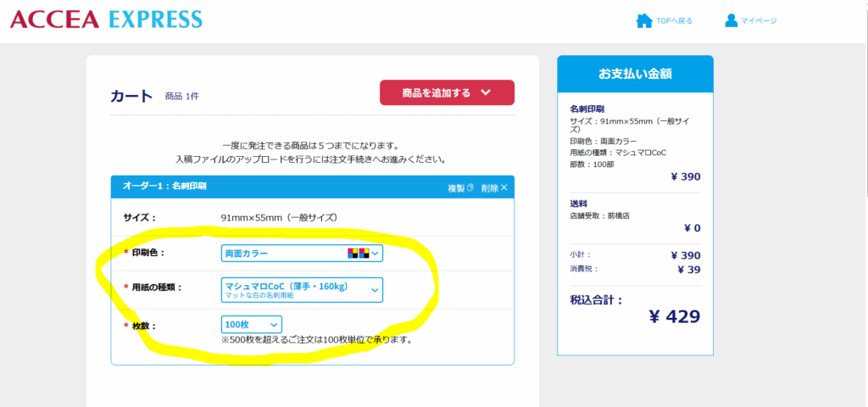Delete order 1 with 削除
This screenshot has height=407, width=868.
point(494,187)
